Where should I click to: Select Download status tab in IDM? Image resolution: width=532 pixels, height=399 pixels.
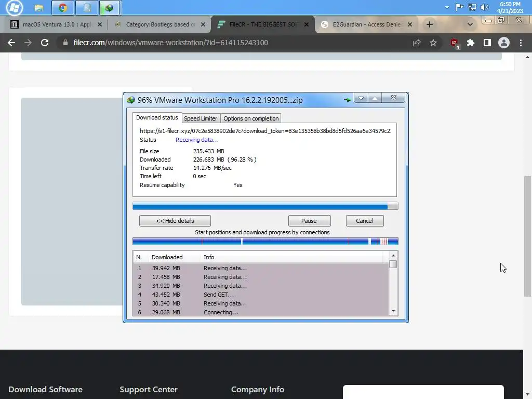click(x=157, y=117)
